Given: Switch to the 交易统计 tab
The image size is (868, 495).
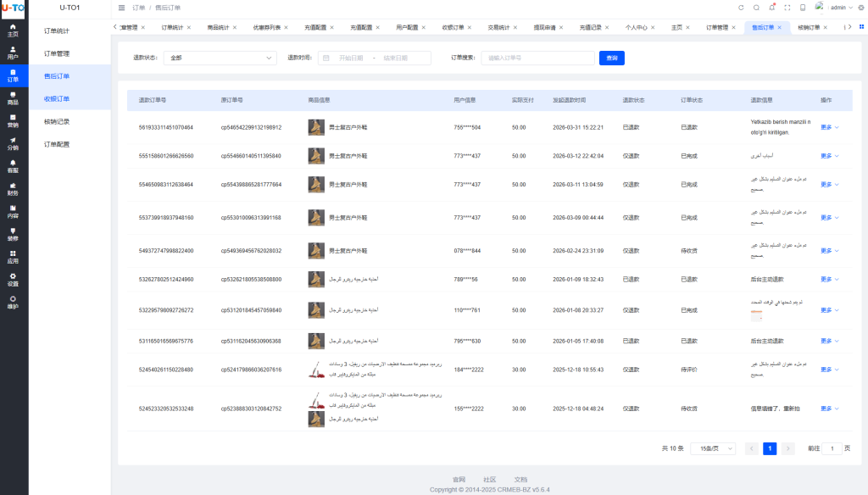Looking at the screenshot, I should (x=498, y=28).
